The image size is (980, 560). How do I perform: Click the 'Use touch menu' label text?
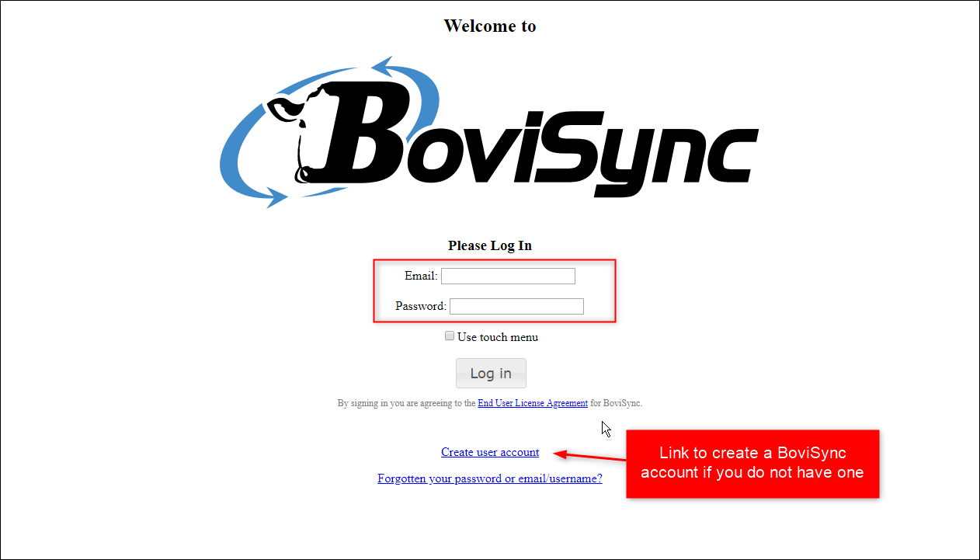click(x=498, y=337)
